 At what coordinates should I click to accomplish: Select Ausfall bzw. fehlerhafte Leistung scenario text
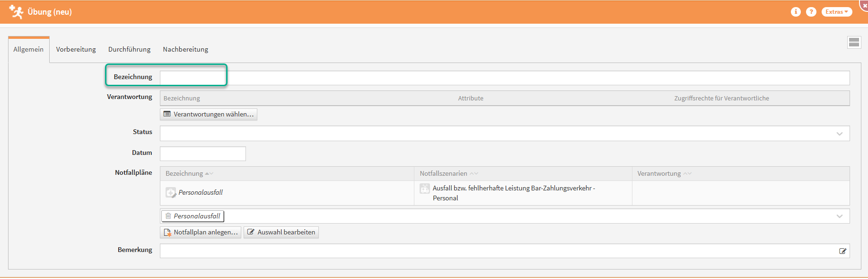[x=514, y=193]
